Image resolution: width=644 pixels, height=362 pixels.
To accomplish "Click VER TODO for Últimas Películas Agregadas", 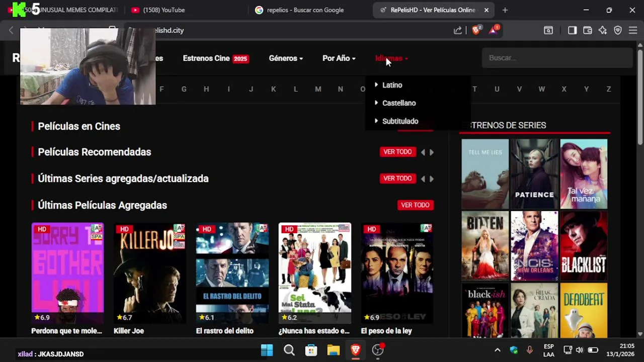I will pyautogui.click(x=415, y=205).
